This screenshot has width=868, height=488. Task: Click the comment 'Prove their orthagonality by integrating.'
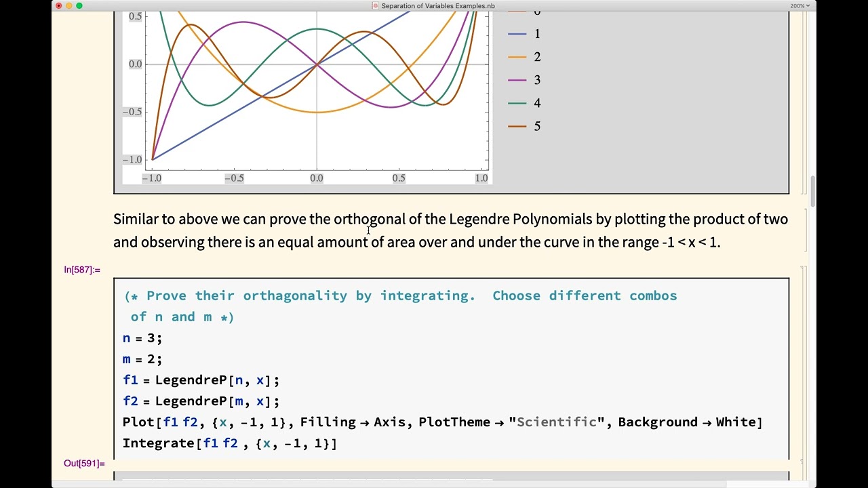(311, 296)
